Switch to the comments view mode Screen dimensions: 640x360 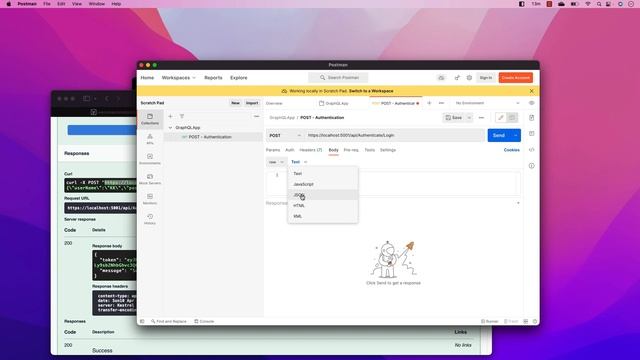point(512,118)
